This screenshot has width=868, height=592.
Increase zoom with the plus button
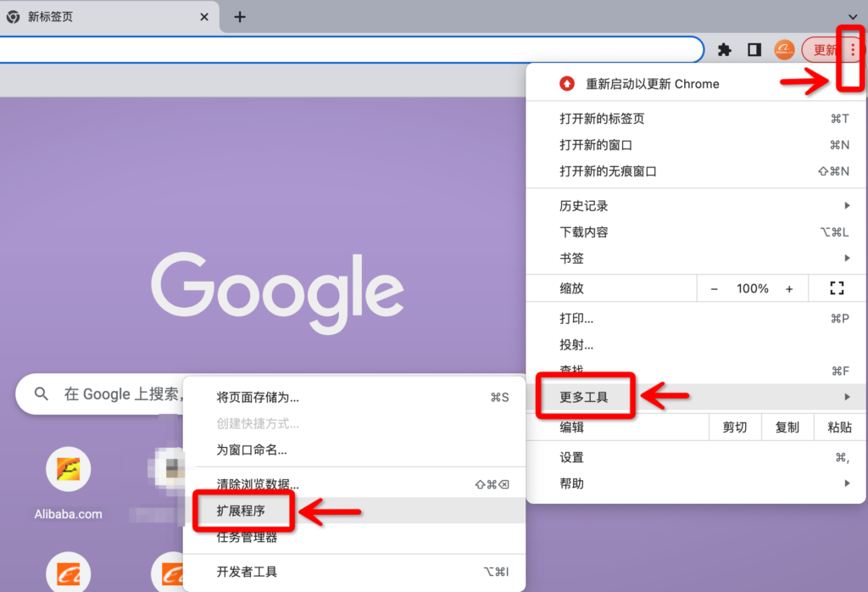789,288
